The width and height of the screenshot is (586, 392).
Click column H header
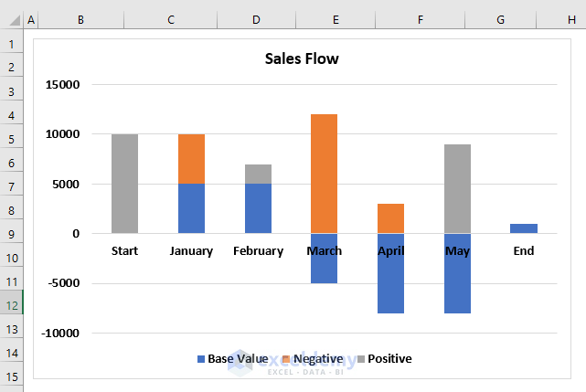570,19
